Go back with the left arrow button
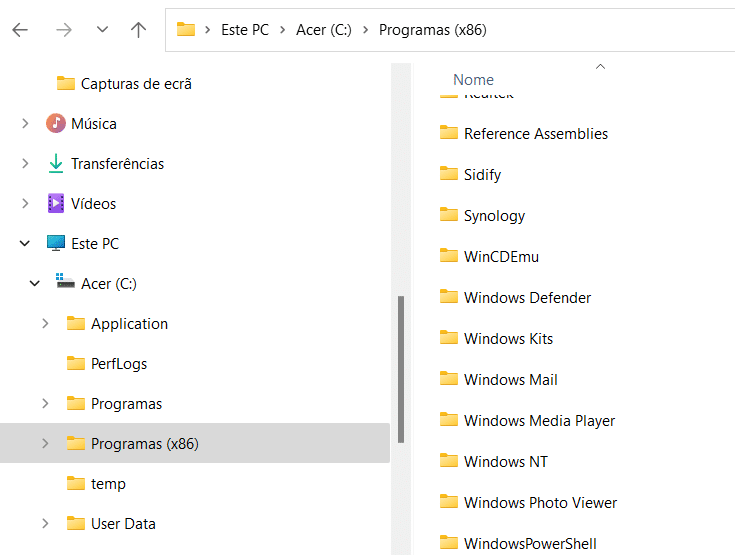Viewport: 735px width, 555px height. 20,30
